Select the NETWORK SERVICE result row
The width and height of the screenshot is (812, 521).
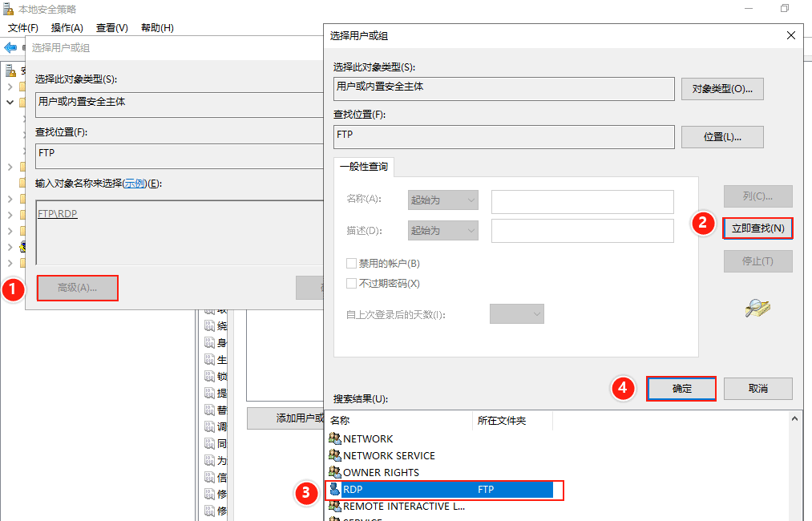point(440,456)
